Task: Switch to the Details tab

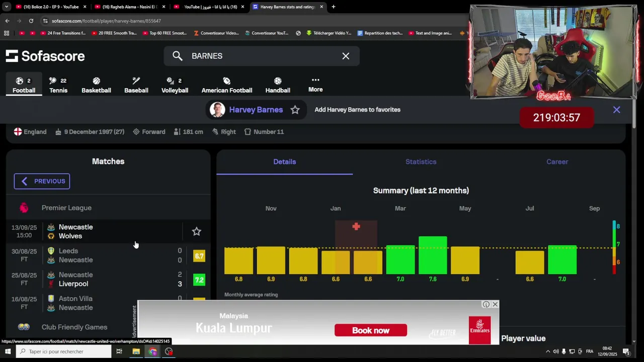Action: (284, 161)
